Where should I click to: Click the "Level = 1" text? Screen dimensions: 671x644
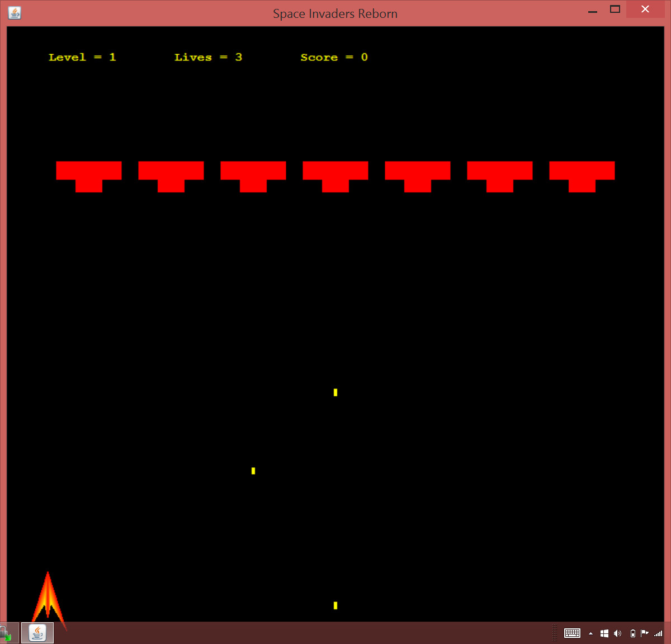click(82, 57)
